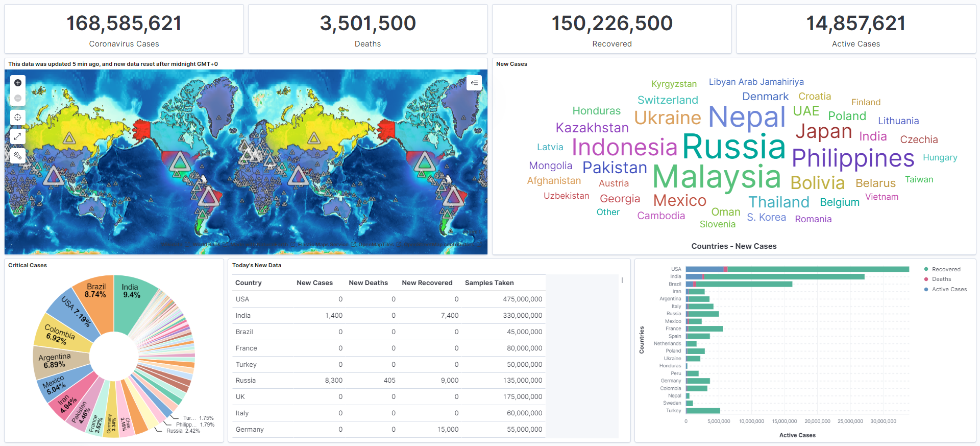Click the Other tag in word cloud

tap(608, 212)
